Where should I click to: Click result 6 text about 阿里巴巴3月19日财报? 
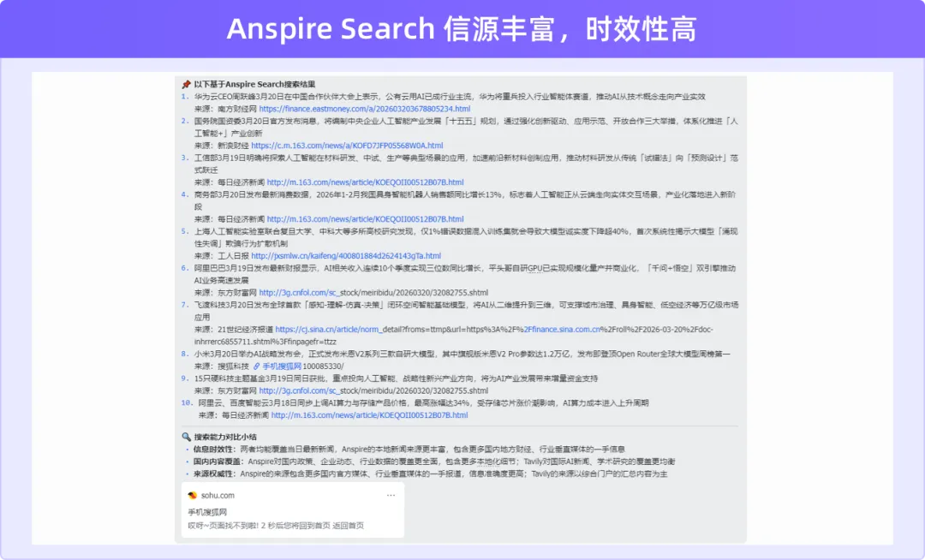pos(465,274)
